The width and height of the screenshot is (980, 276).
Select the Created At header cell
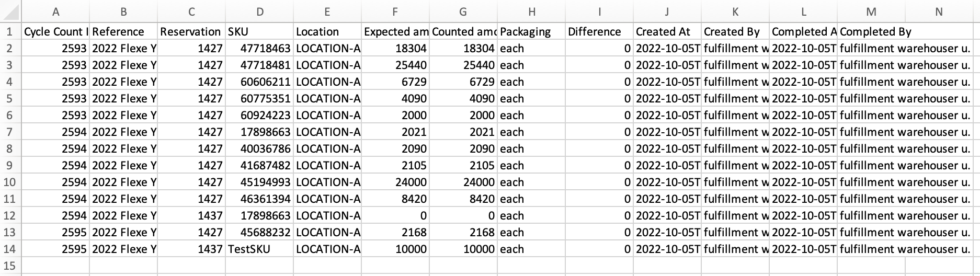click(x=667, y=31)
